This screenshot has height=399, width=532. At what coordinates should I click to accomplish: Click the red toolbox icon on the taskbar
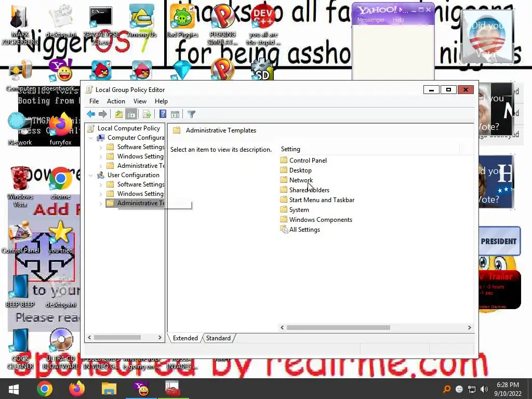(x=172, y=389)
